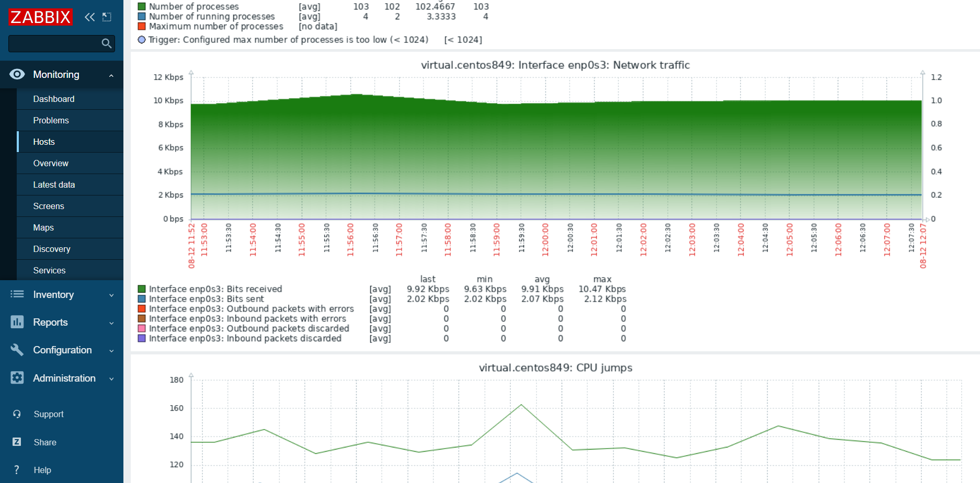Click the trigger status indicator circle
The width and height of the screenshot is (980, 483).
click(x=141, y=40)
